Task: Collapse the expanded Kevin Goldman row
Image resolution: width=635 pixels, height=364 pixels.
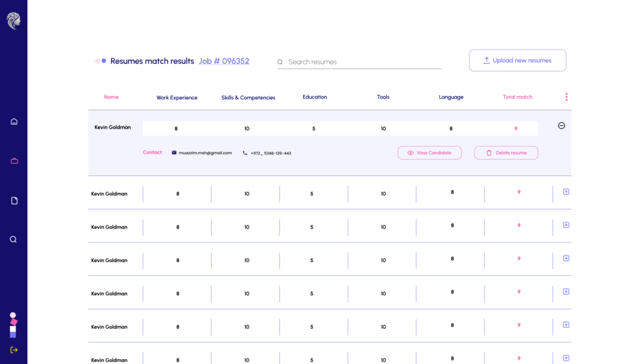Action: pos(561,126)
